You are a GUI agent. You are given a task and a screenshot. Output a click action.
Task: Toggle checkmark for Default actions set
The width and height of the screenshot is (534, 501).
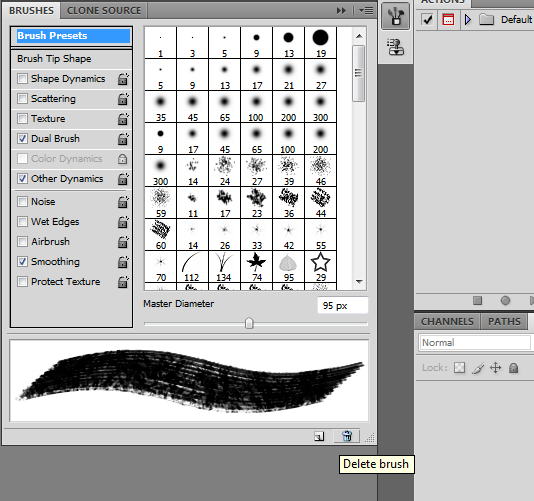click(x=427, y=19)
